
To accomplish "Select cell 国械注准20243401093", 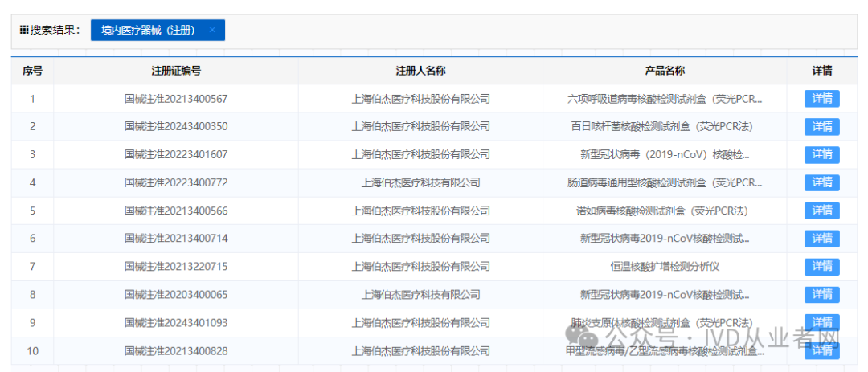I will coord(176,323).
